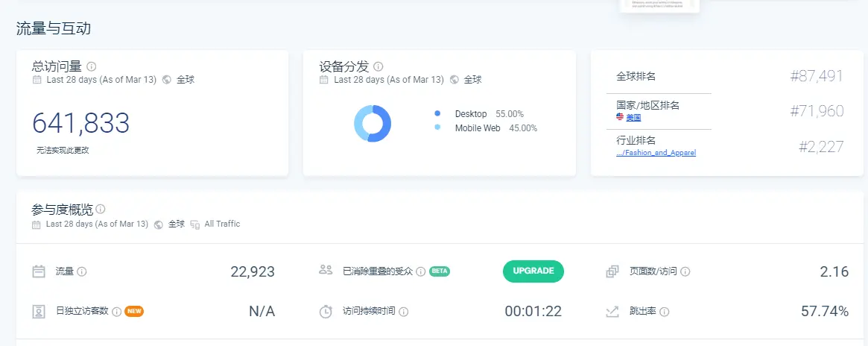The height and width of the screenshot is (346, 868).
Task: Open the Fashion_and_Apparel industry link
Action: [x=656, y=152]
